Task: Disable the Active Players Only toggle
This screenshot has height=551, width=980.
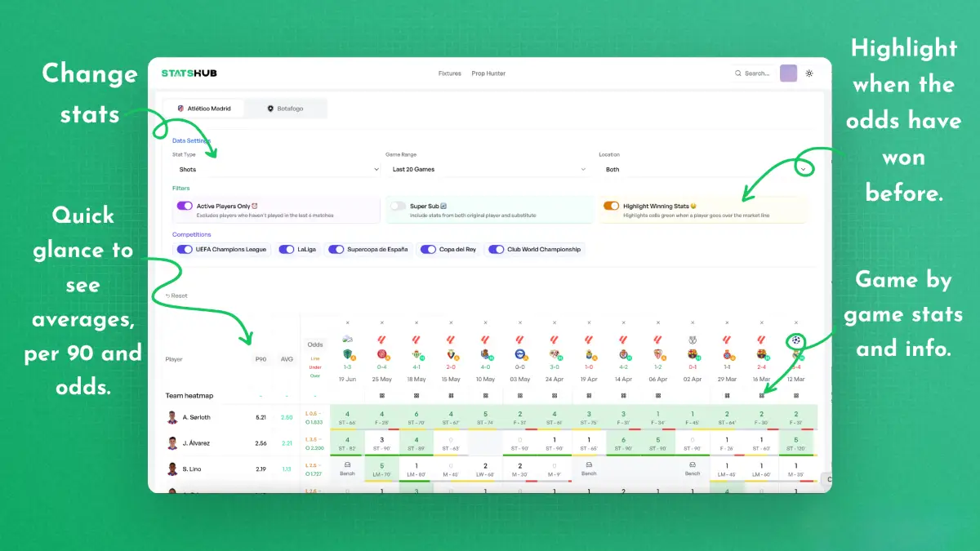Action: click(184, 207)
